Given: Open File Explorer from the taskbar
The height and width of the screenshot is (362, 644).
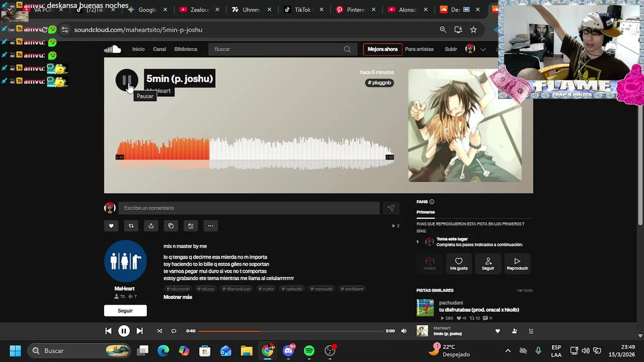Looking at the screenshot, I should (x=247, y=350).
